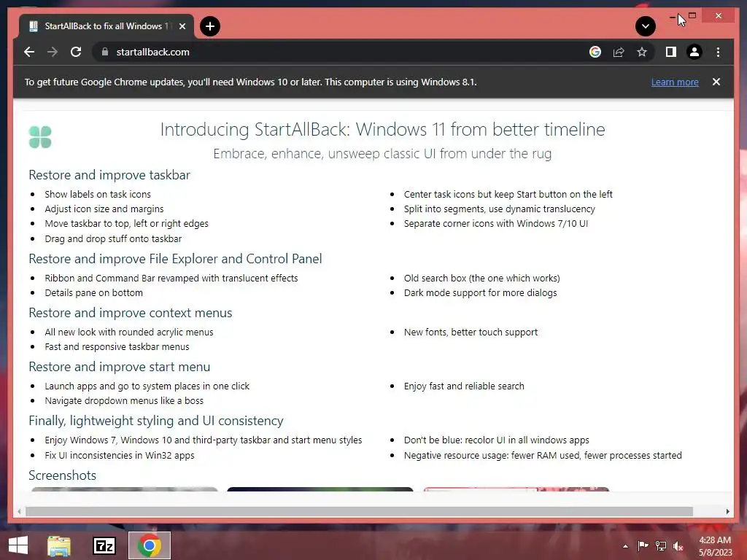The width and height of the screenshot is (747, 560).
Task: Click the Chrome taskbar icon
Action: 149,545
